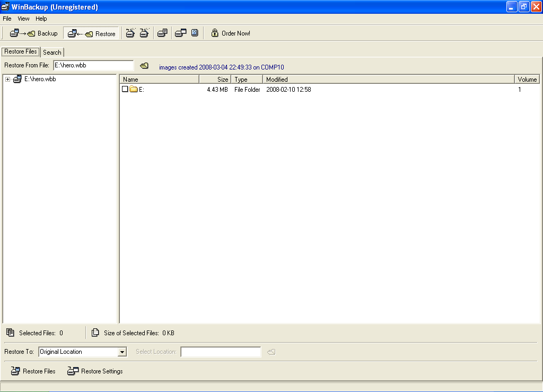Minimize the WinBackup window
The height and width of the screenshot is (392, 543).
[512, 6]
